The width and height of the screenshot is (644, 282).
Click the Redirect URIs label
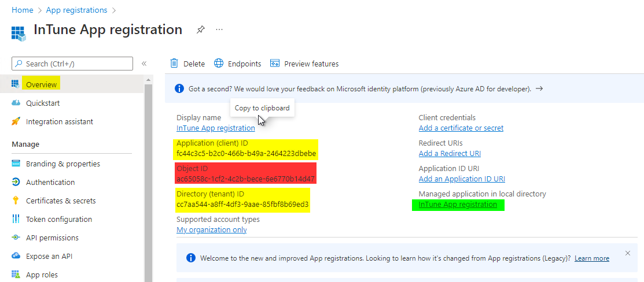441,143
